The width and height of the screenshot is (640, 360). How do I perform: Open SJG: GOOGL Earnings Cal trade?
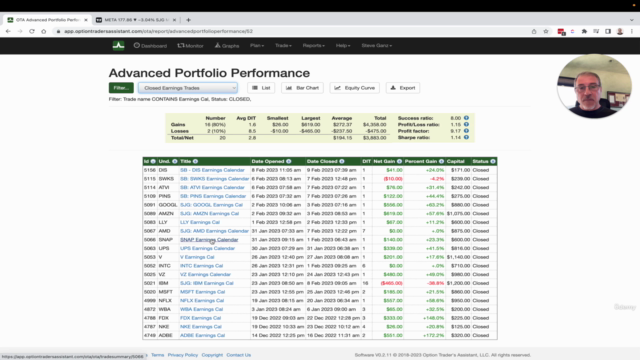point(211,205)
